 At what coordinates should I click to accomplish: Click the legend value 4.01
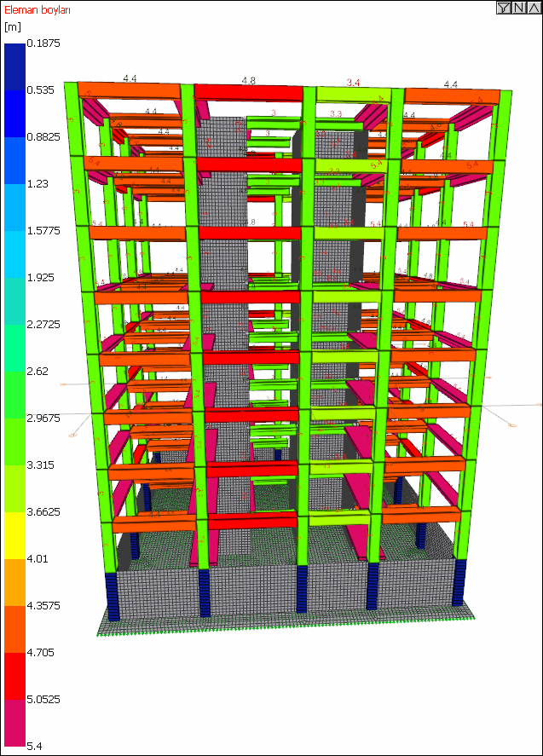pyautogui.click(x=38, y=559)
